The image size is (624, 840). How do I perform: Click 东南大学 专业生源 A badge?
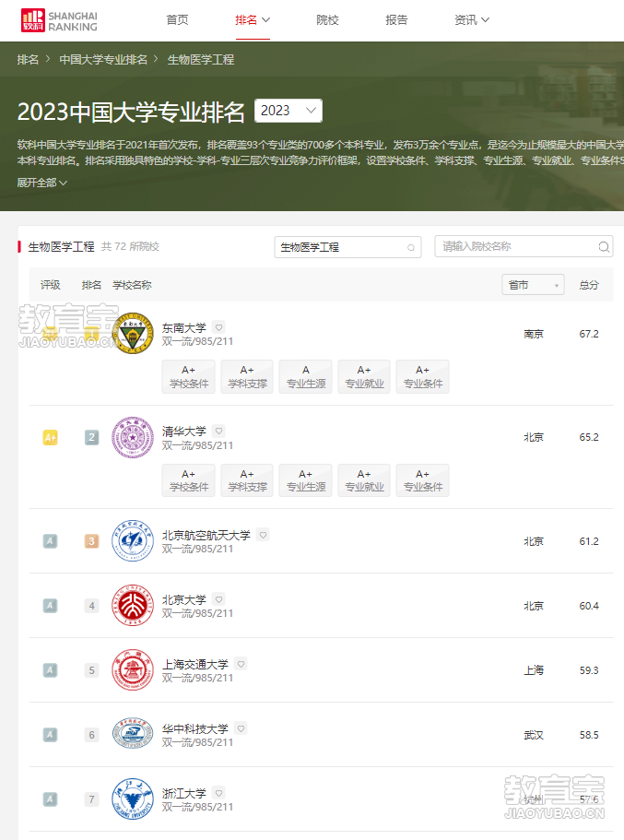pyautogui.click(x=305, y=376)
